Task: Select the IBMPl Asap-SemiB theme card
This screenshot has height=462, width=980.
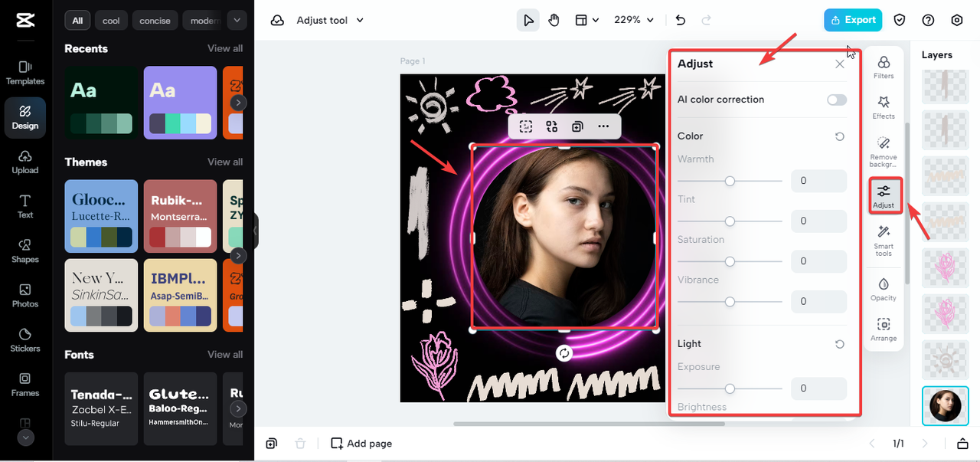Action: [x=181, y=295]
